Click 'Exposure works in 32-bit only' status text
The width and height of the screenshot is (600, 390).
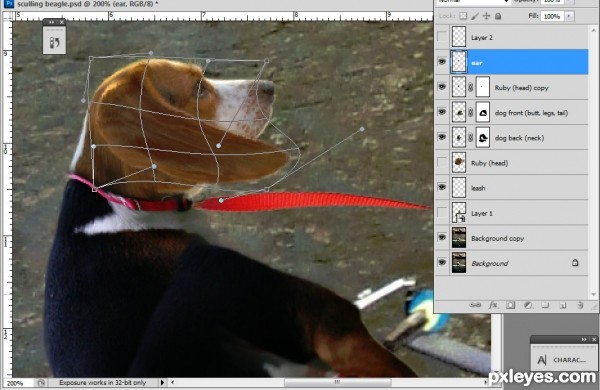103,382
